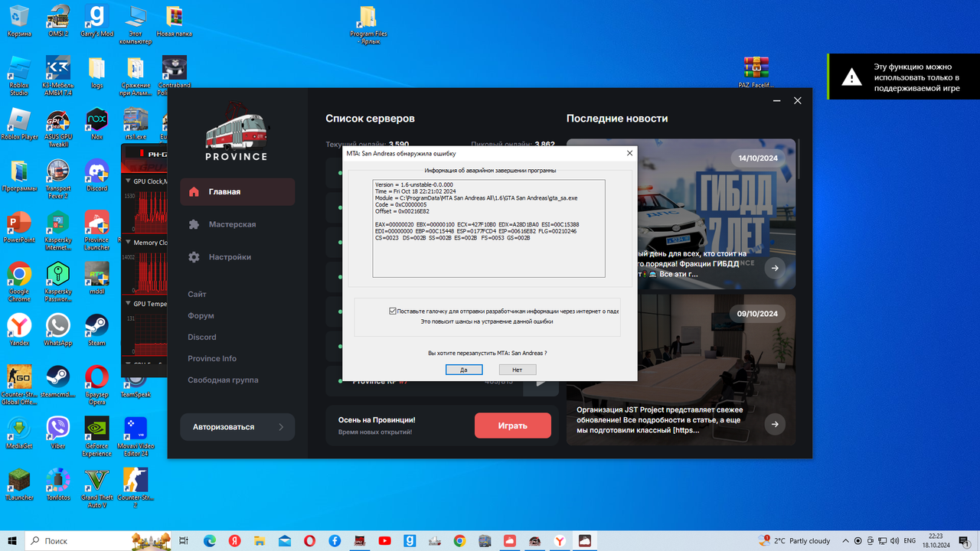Click the Province tram logo

[x=237, y=132]
